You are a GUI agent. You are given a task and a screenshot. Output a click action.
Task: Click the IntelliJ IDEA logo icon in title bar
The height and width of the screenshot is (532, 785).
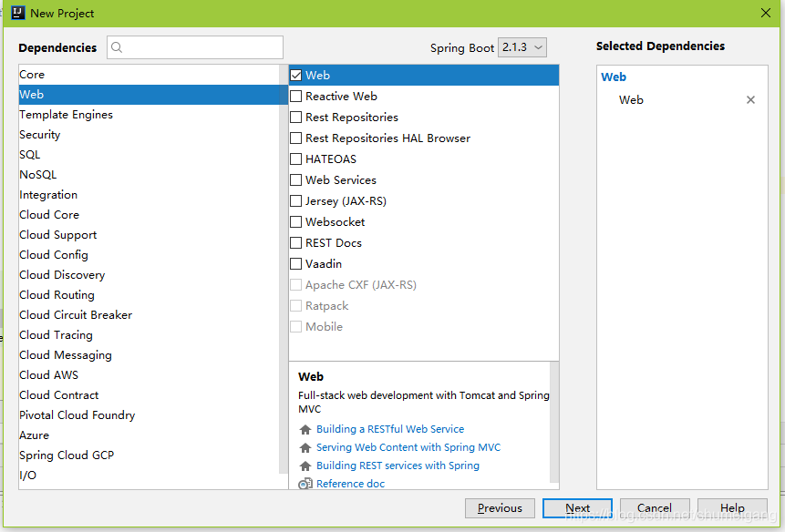(18, 13)
